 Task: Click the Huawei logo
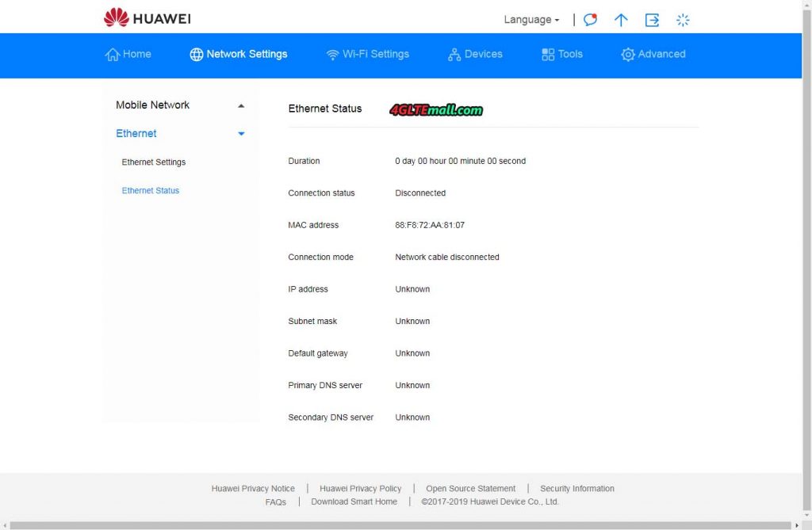146,17
